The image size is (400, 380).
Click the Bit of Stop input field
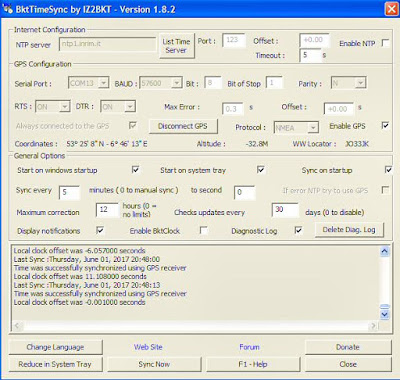point(274,83)
